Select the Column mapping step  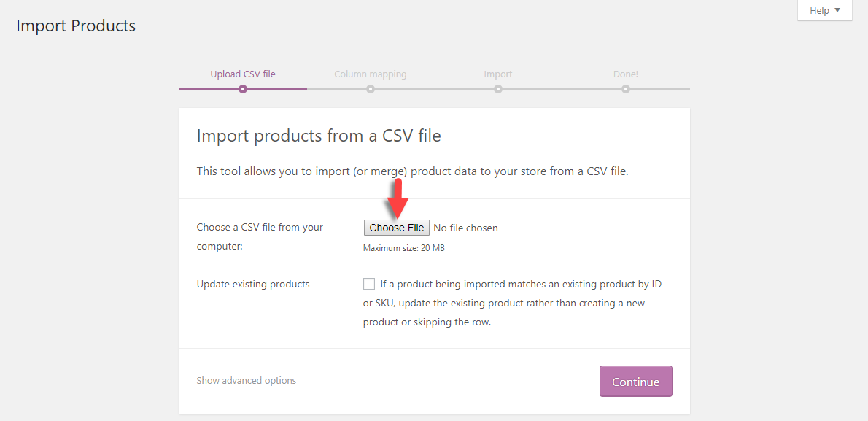(371, 74)
